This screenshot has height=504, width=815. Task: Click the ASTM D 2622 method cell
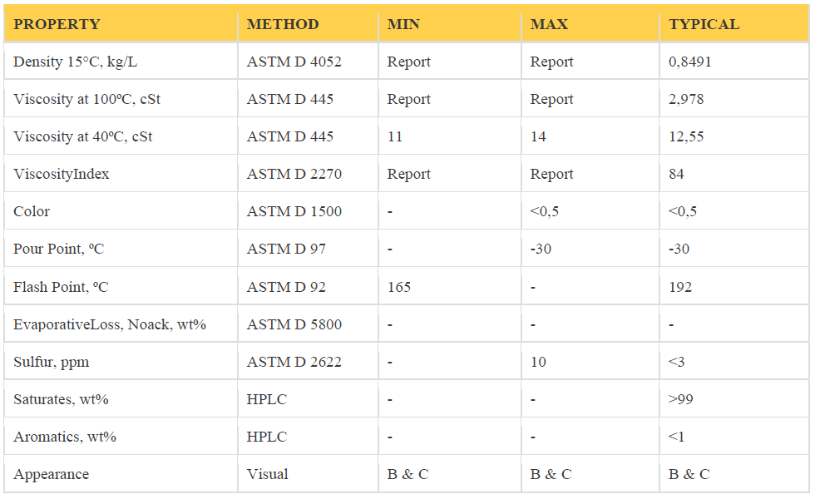pos(294,362)
